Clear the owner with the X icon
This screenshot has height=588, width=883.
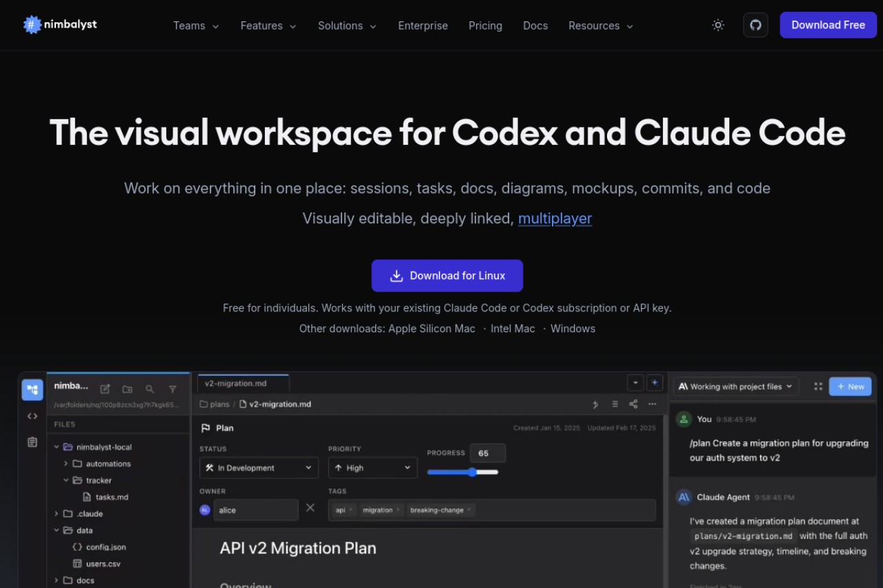coord(310,508)
